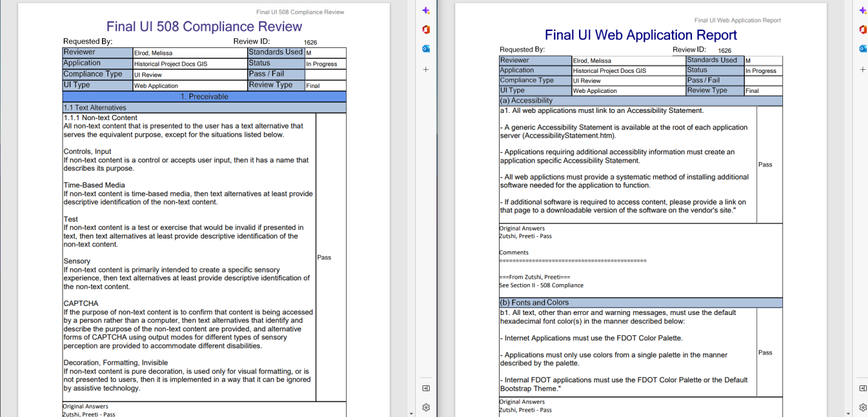Viewport: 868px width, 417px height.
Task: Open sidebar settings gear in left window
Action: pyautogui.click(x=426, y=407)
